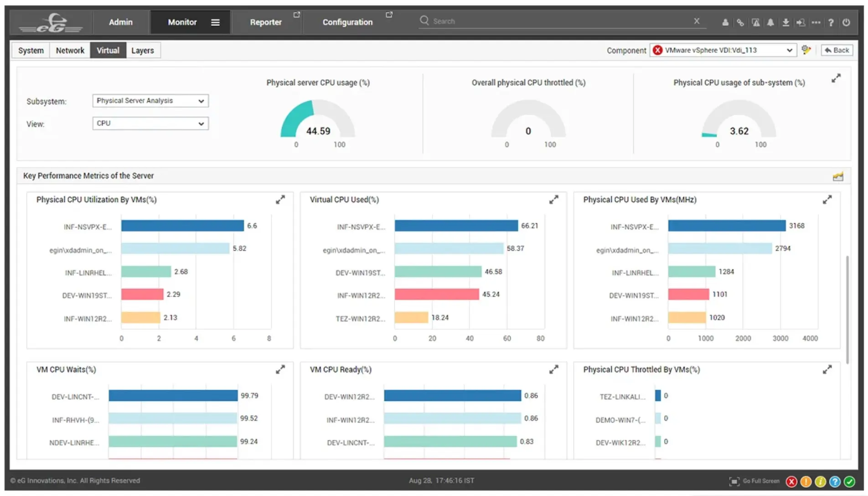Click the trend chart icon on Key Performance Metrics bar
868x496 pixels.
pyautogui.click(x=838, y=176)
